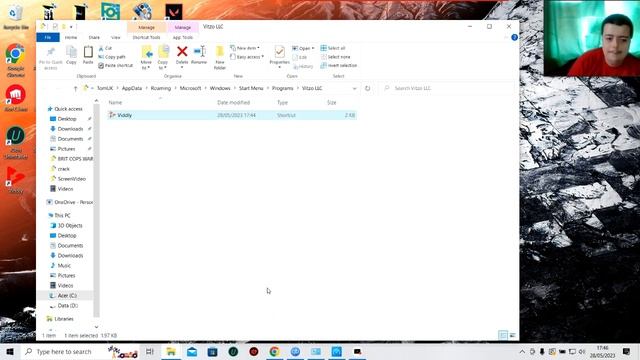Sort by the Type column header
The image size is (640, 360).
(282, 102)
